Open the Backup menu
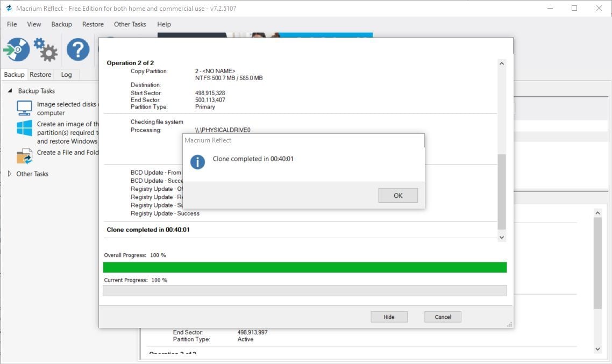This screenshot has width=612, height=364. coord(62,24)
